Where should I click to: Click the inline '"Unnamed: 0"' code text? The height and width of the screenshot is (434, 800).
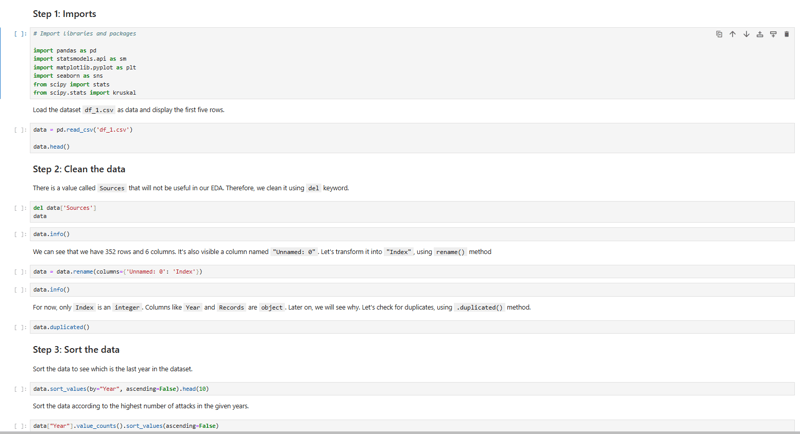(x=294, y=252)
